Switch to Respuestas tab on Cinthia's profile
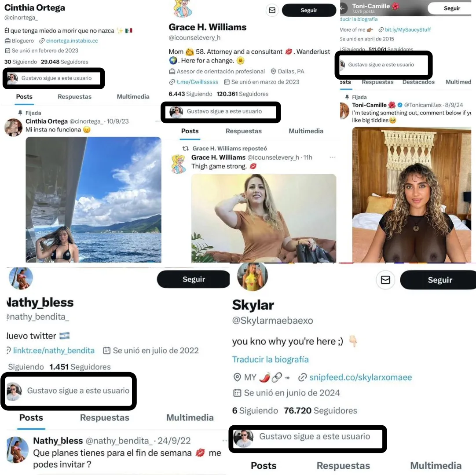 pyautogui.click(x=74, y=96)
